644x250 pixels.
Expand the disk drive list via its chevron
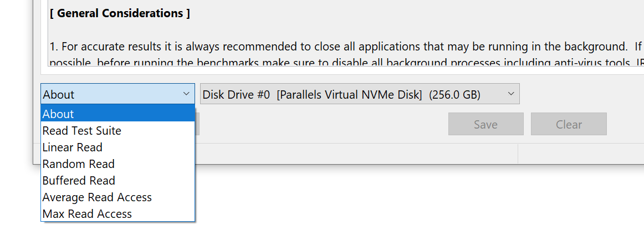(511, 94)
